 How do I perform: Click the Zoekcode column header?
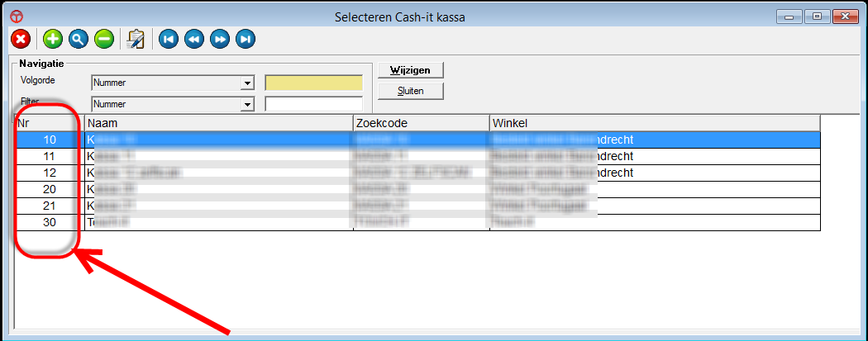pos(422,123)
